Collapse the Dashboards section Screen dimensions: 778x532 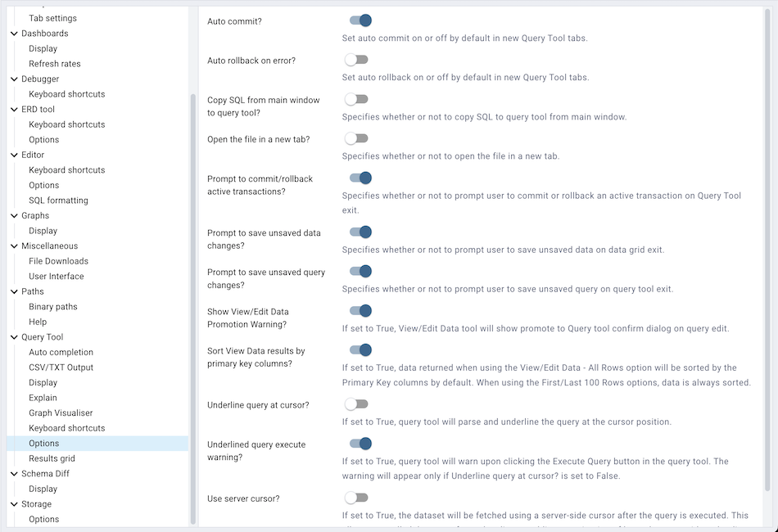click(12, 33)
